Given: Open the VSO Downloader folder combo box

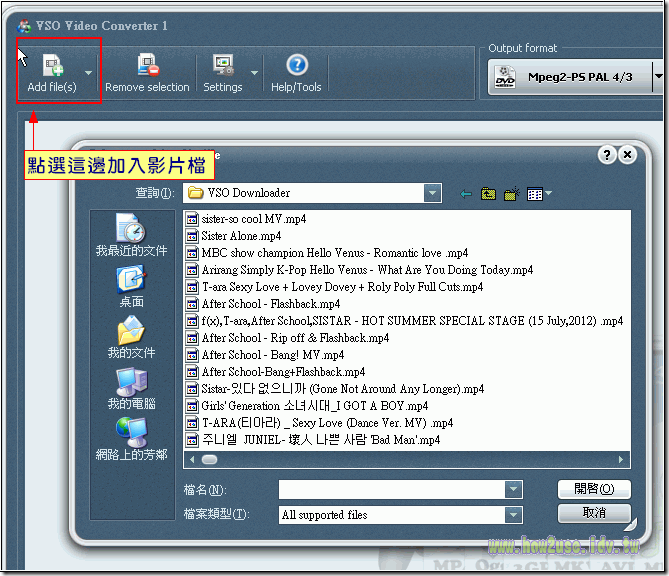Looking at the screenshot, I should 312,193.
